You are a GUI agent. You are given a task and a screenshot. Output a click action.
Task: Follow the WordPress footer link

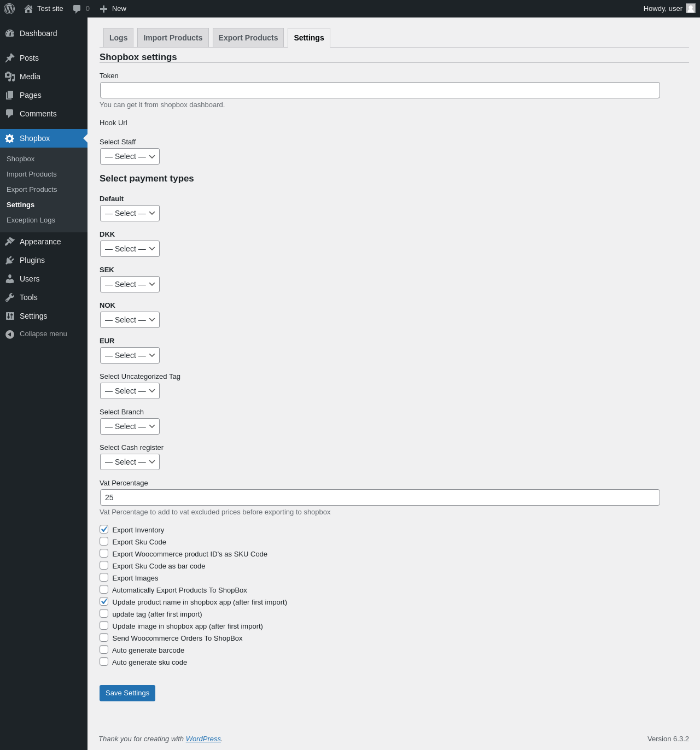pyautogui.click(x=203, y=739)
